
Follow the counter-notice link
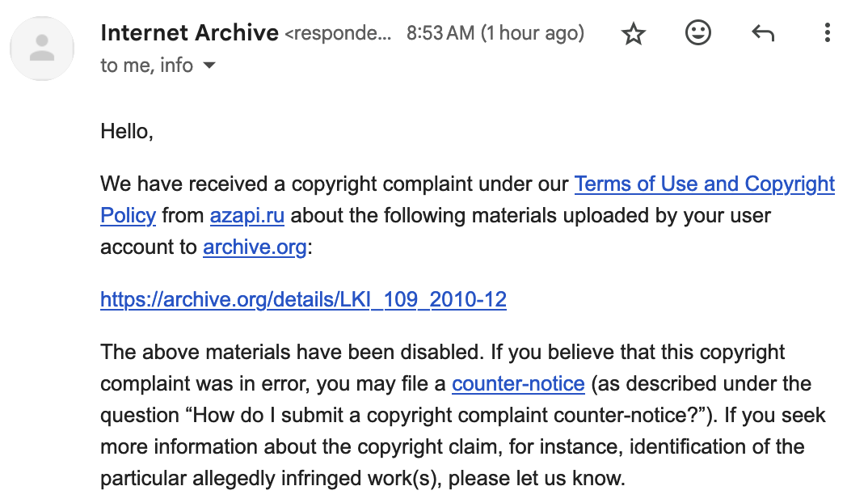pyautogui.click(x=518, y=383)
